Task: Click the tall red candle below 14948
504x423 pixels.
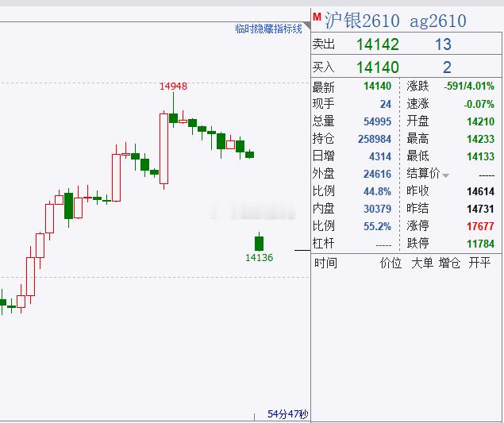Action: (x=164, y=148)
